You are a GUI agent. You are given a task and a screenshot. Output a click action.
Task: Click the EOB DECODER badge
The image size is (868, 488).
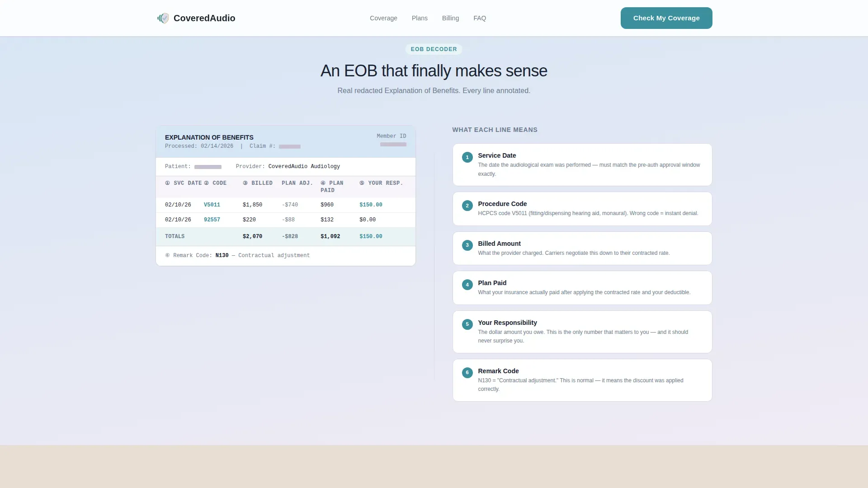point(434,49)
